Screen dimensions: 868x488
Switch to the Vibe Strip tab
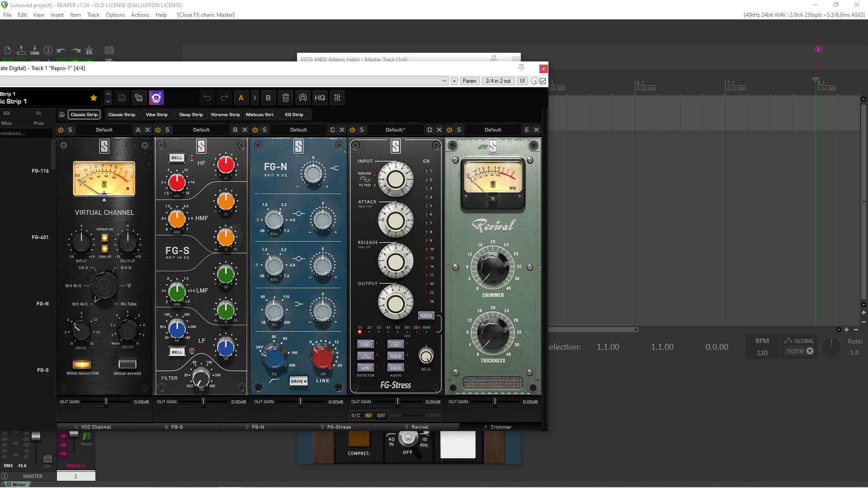[156, 114]
